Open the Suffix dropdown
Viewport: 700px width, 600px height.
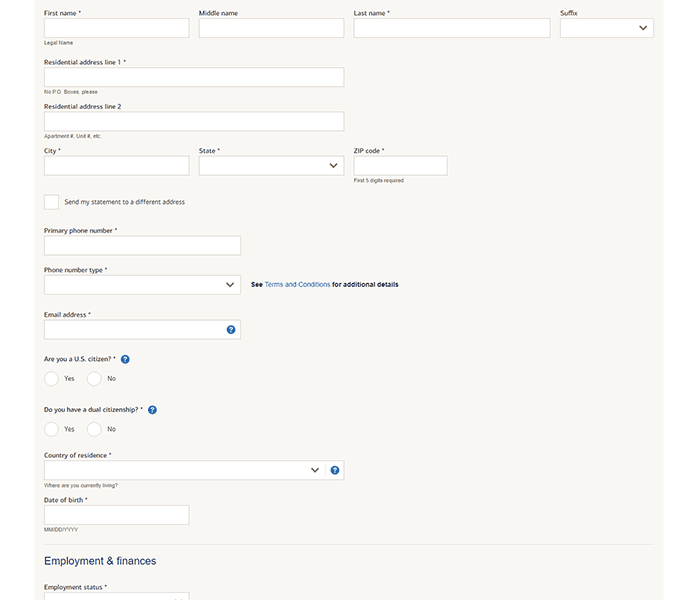point(606,28)
